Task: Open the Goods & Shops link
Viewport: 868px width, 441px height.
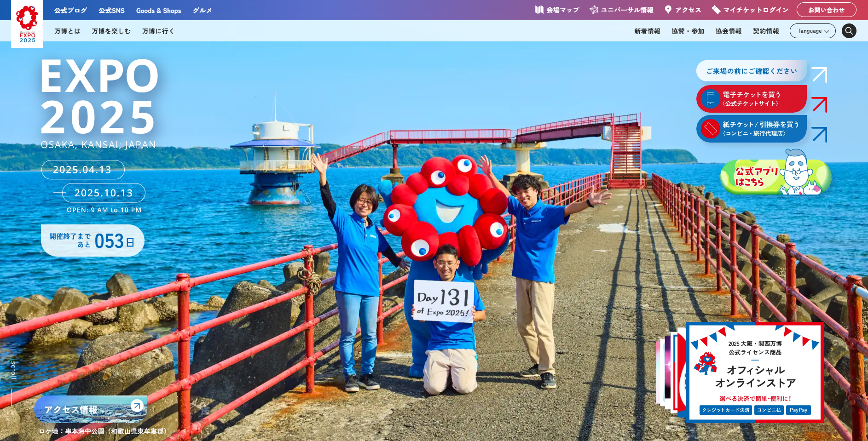Action: [x=158, y=11]
